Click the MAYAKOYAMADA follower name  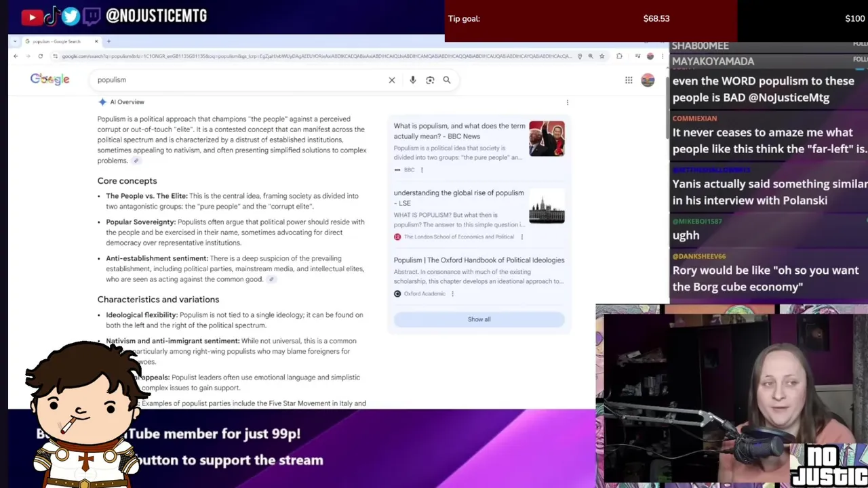[x=713, y=62]
